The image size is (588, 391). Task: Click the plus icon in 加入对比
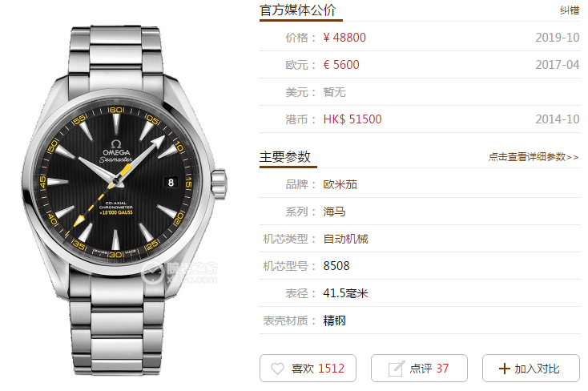tap(505, 369)
